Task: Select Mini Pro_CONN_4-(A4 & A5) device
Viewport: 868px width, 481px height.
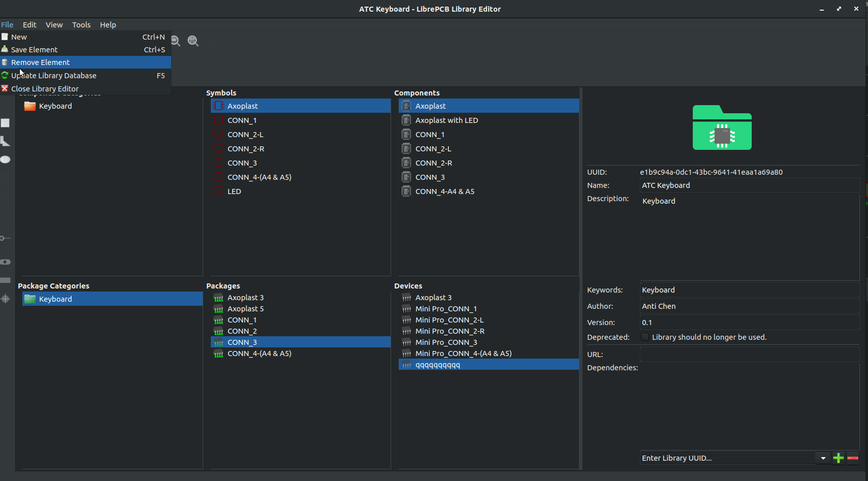Action: [x=489, y=354]
